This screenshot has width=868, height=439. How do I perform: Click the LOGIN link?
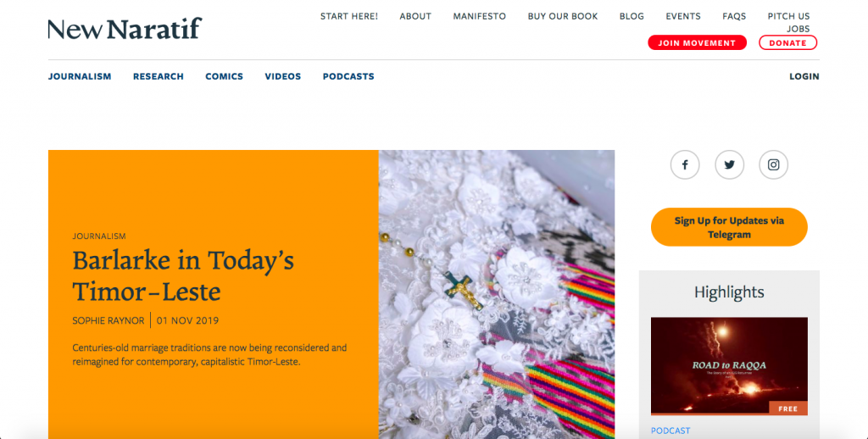click(x=804, y=76)
